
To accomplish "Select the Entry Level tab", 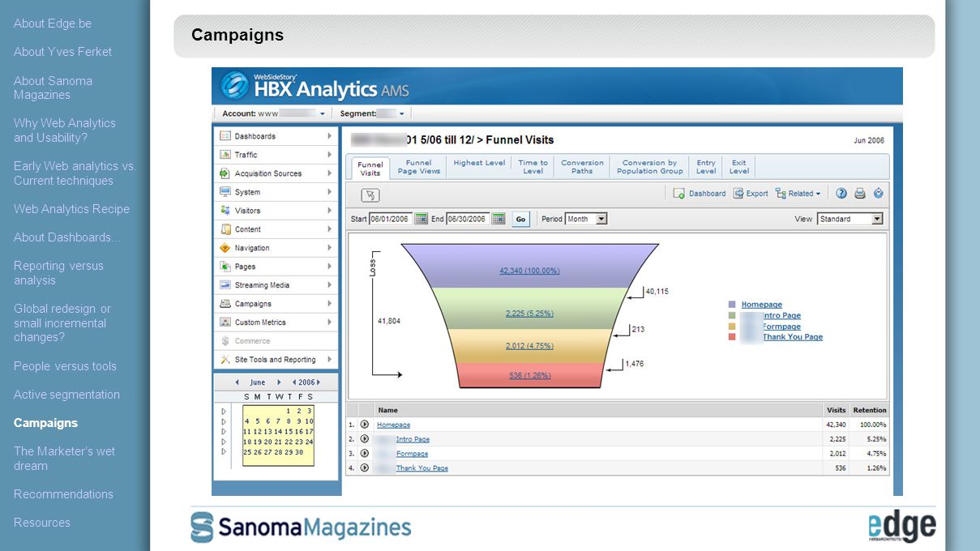I will (706, 167).
